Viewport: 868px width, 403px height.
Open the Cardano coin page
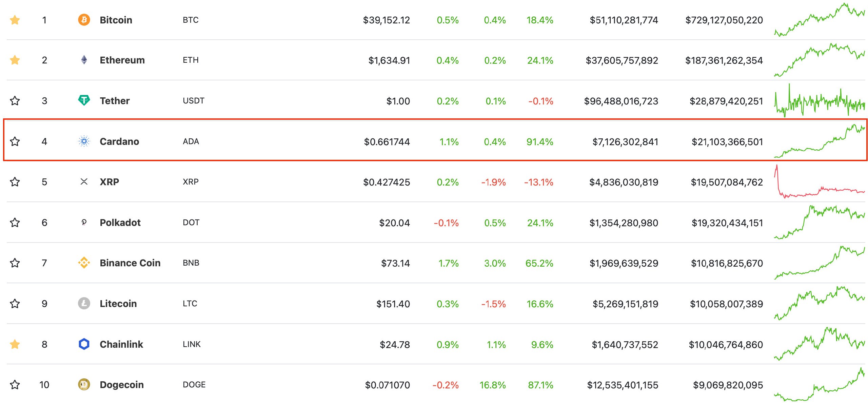(x=119, y=141)
